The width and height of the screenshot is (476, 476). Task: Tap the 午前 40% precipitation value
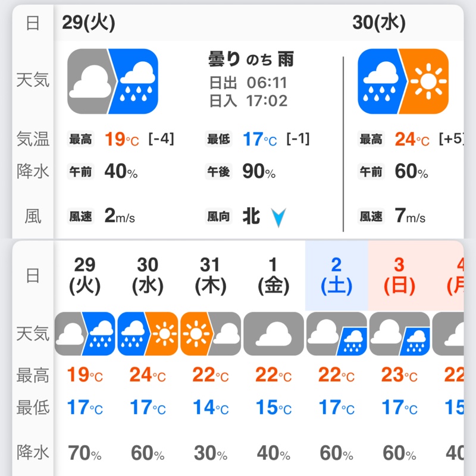point(121,171)
